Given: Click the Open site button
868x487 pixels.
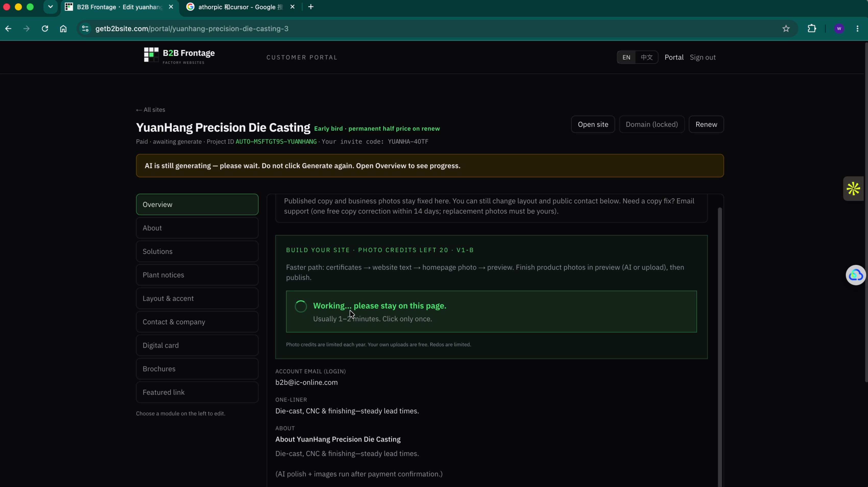Looking at the screenshot, I should point(593,124).
